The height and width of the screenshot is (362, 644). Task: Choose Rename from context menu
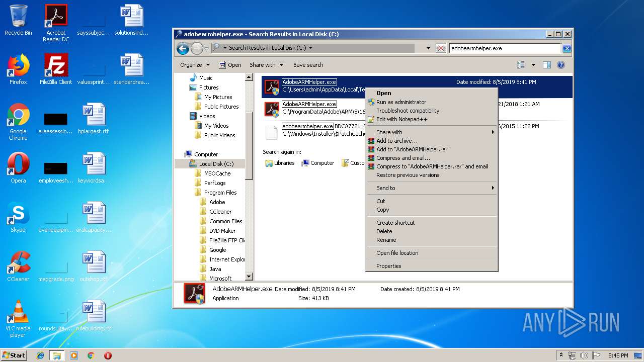click(x=432, y=240)
